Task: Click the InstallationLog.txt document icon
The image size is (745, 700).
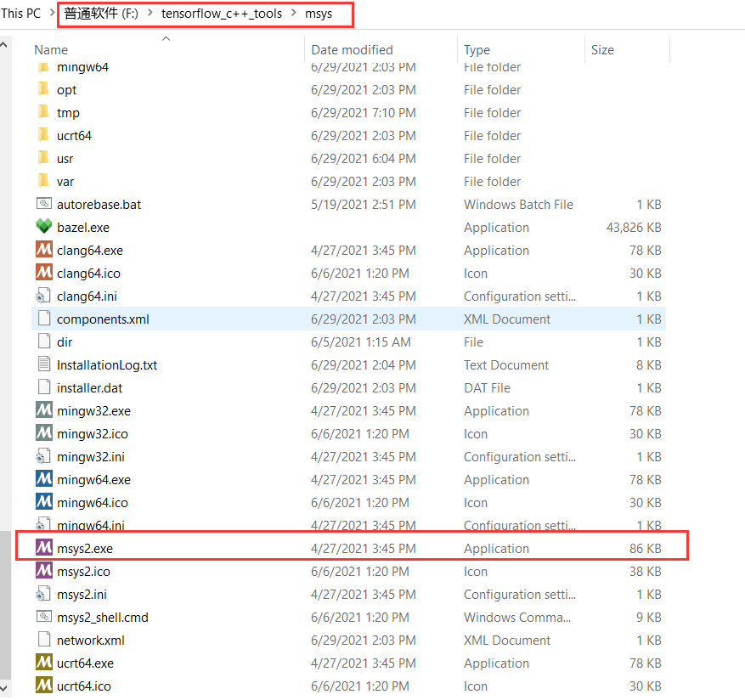Action: click(x=43, y=364)
